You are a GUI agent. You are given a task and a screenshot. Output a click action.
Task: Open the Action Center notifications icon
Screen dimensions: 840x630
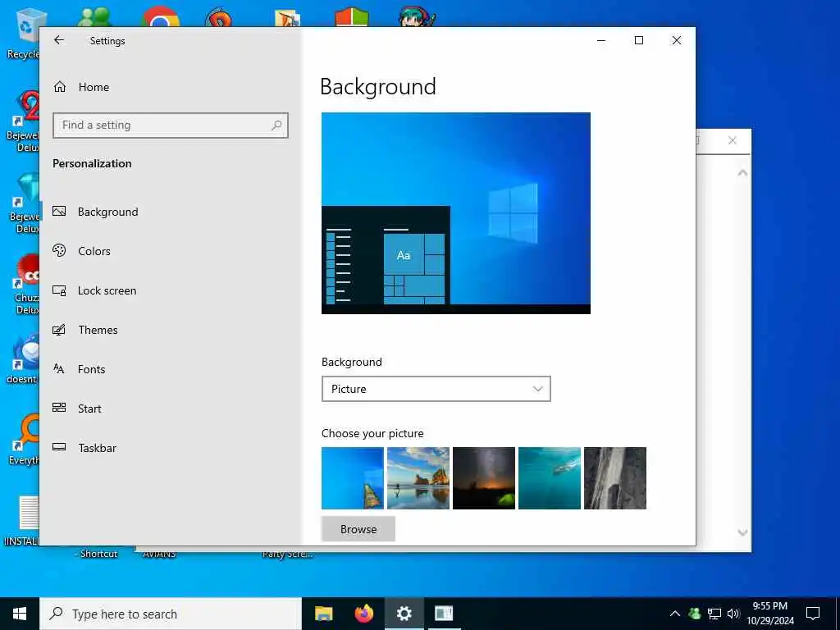tap(813, 614)
